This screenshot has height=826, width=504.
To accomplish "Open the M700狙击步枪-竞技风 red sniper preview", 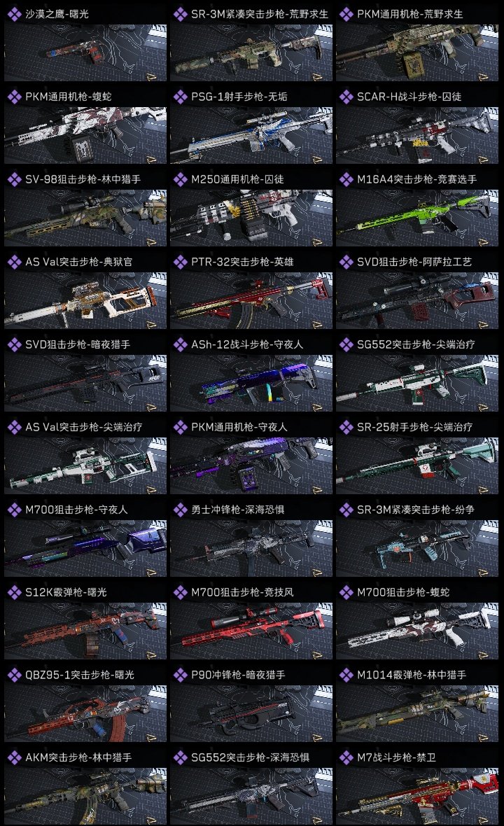I will pyautogui.click(x=251, y=631).
